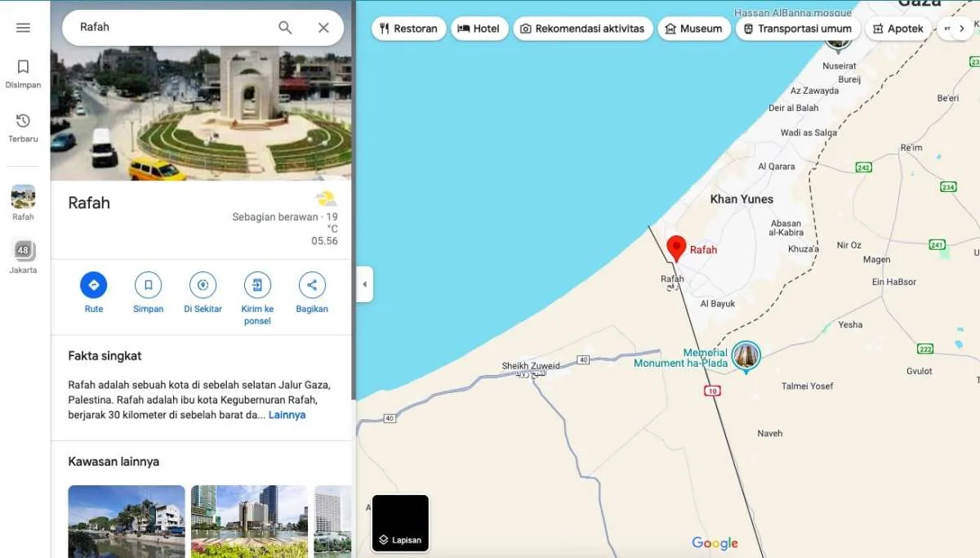Screen dimensions: 980x558
Task: Clear the search with the X
Action: [x=323, y=27]
